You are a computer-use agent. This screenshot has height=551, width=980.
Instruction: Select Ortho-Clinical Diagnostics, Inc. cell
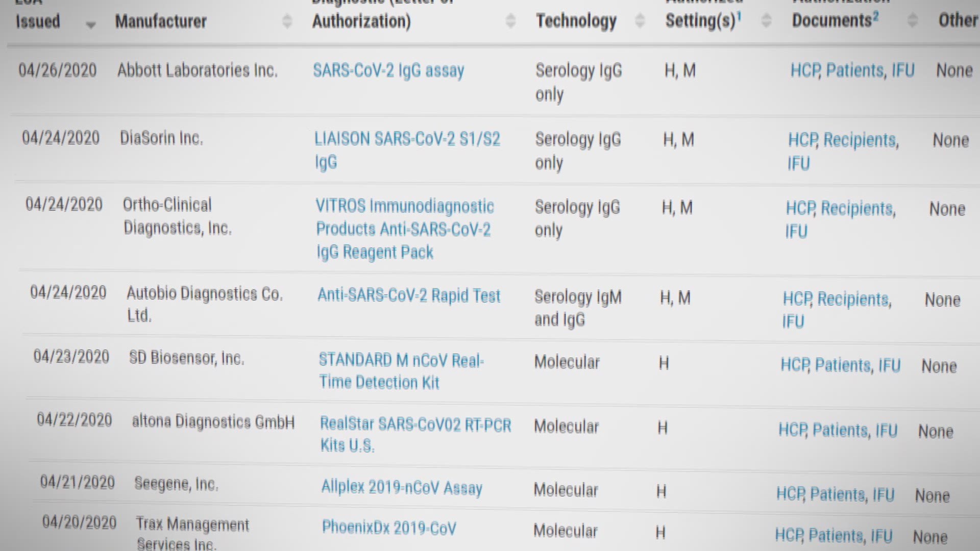pos(177,216)
